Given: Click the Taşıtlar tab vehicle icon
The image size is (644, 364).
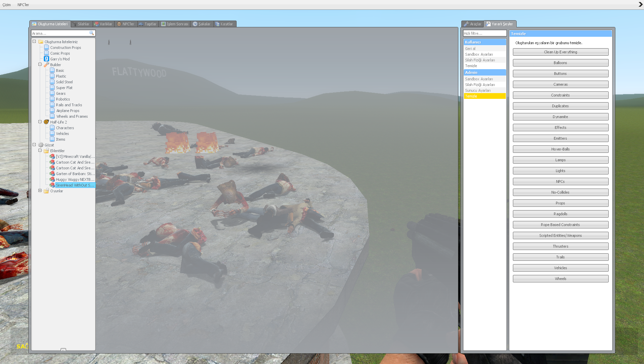Looking at the screenshot, I should click(x=141, y=24).
